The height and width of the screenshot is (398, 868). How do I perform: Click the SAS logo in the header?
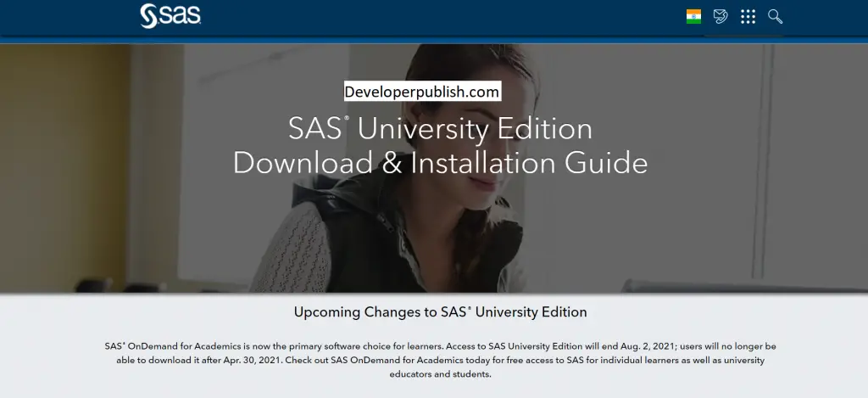(x=170, y=16)
